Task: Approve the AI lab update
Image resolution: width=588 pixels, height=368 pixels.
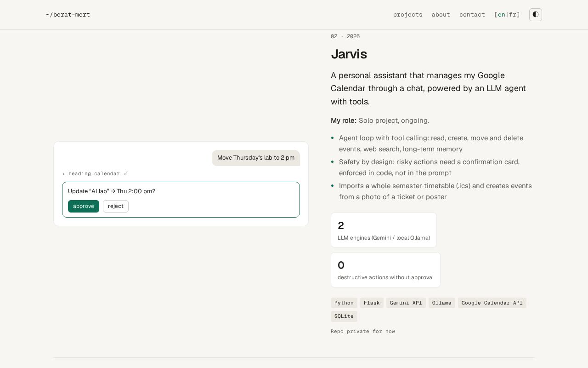Action: click(x=84, y=207)
